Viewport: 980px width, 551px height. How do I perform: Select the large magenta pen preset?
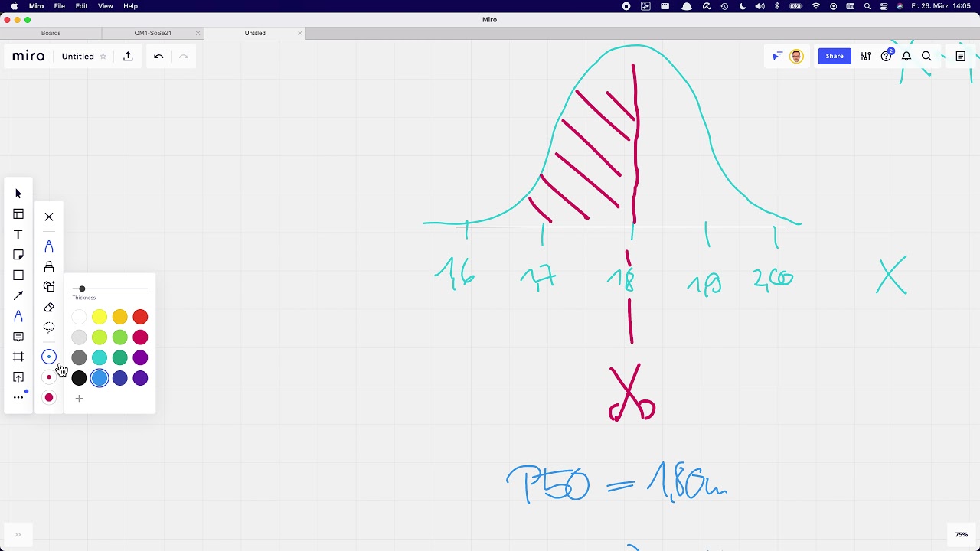point(49,397)
